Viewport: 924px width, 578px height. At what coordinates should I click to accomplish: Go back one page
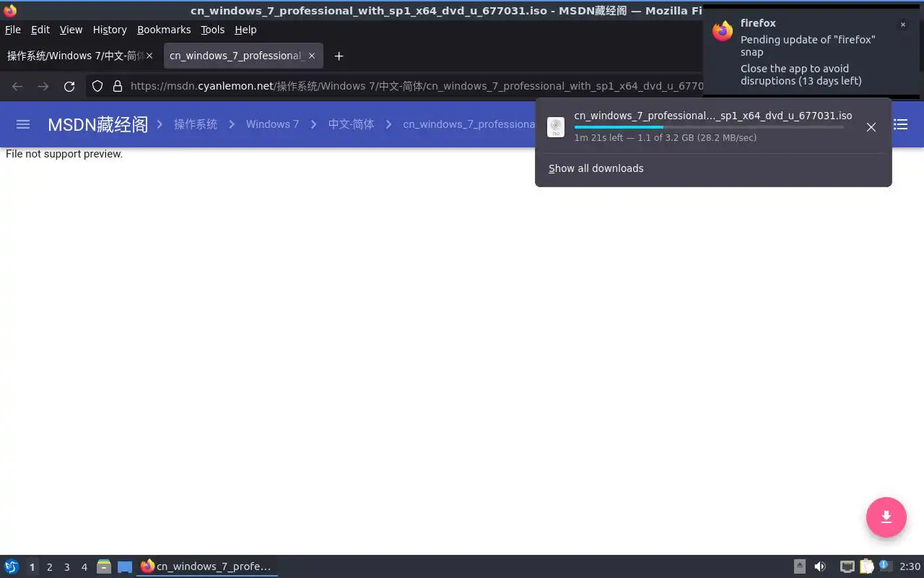click(17, 86)
